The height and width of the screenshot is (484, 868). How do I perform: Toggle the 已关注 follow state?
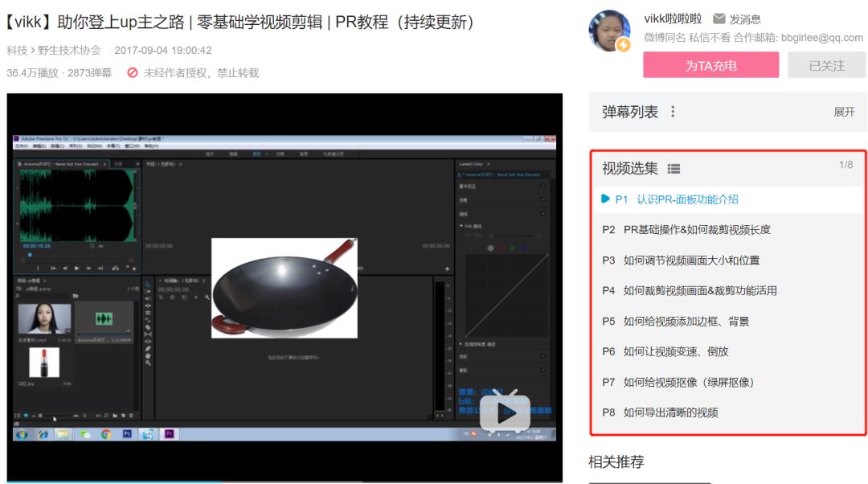click(x=825, y=65)
